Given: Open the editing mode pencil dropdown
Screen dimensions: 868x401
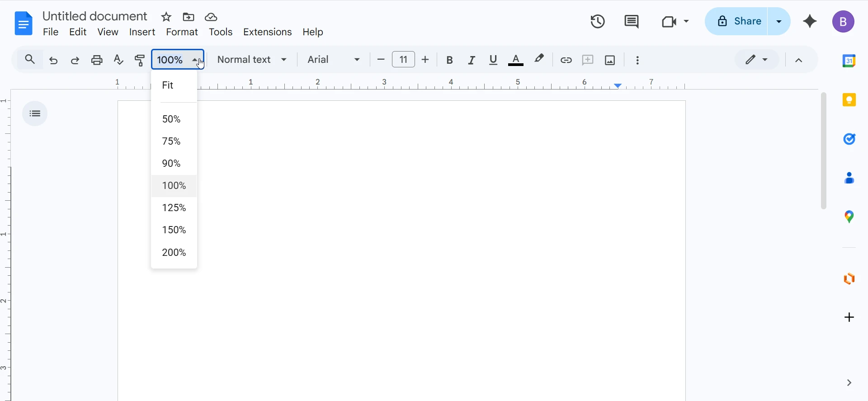Looking at the screenshot, I should [757, 60].
